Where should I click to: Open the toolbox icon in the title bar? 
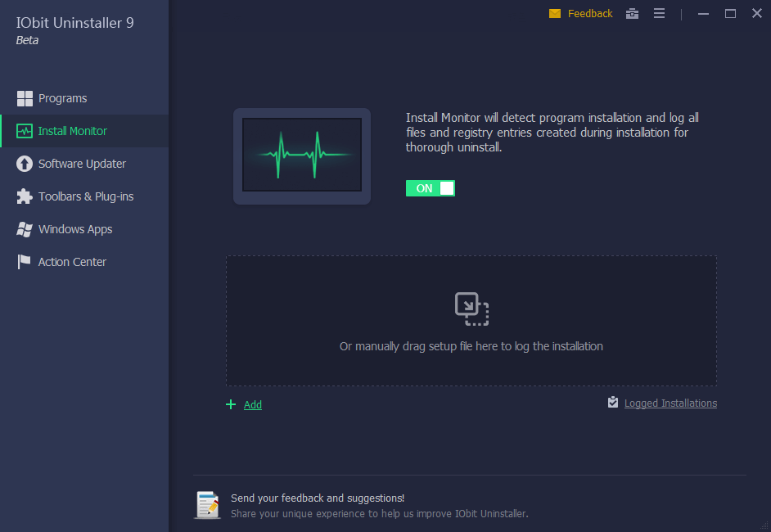click(x=631, y=13)
